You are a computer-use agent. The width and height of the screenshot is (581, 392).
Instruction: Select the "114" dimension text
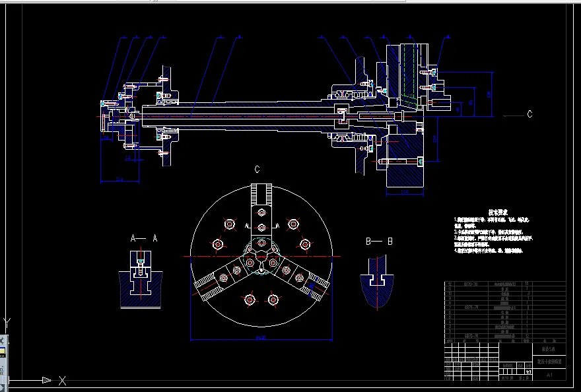click(120, 180)
